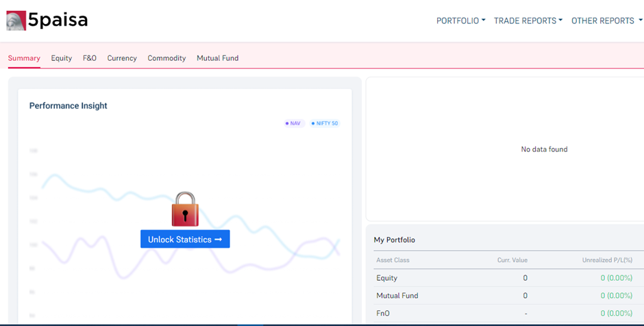Open the OTHER REPORTS dropdown
Screen dimensions: 644x326
click(x=606, y=21)
